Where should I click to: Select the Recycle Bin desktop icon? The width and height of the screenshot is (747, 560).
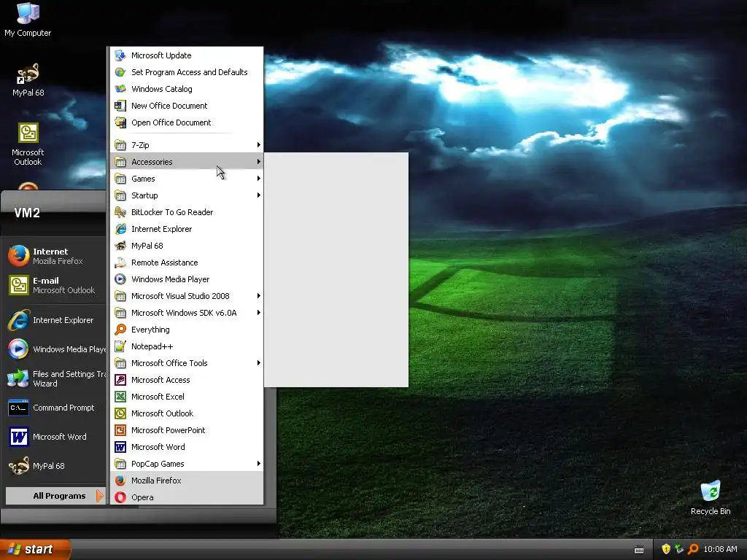pos(710,497)
